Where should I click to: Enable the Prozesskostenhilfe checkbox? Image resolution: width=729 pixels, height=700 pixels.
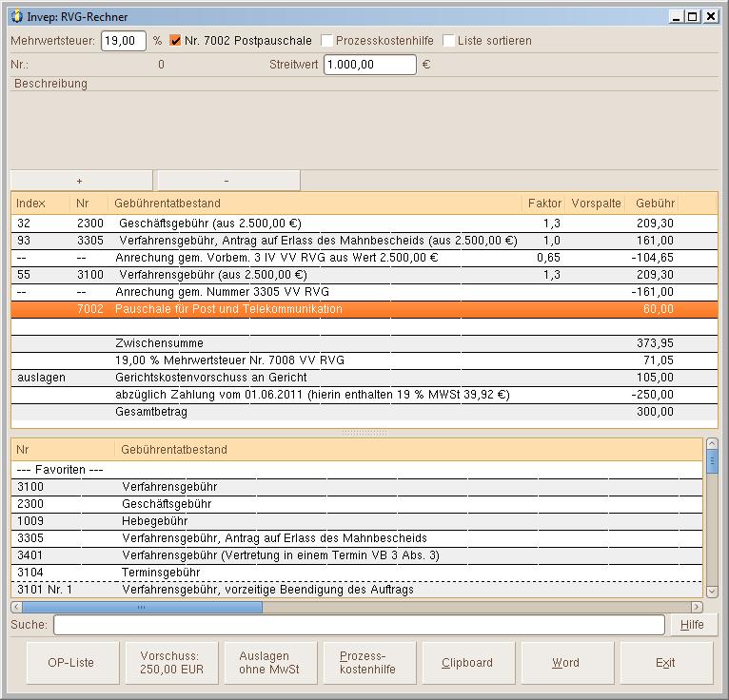[326, 40]
